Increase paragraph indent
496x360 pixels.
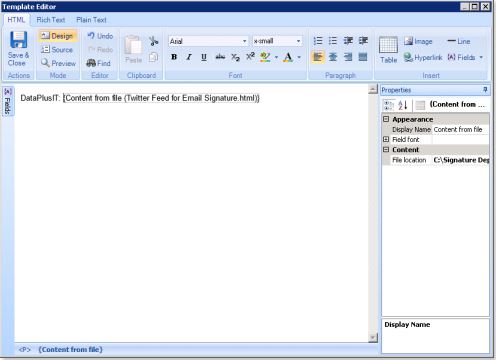(x=363, y=41)
